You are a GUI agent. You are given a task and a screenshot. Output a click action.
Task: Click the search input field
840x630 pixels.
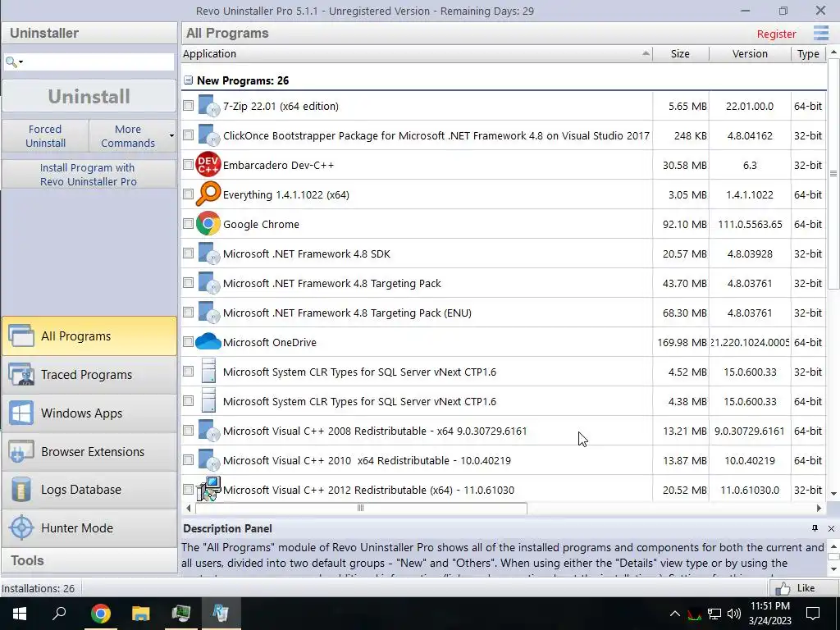98,62
